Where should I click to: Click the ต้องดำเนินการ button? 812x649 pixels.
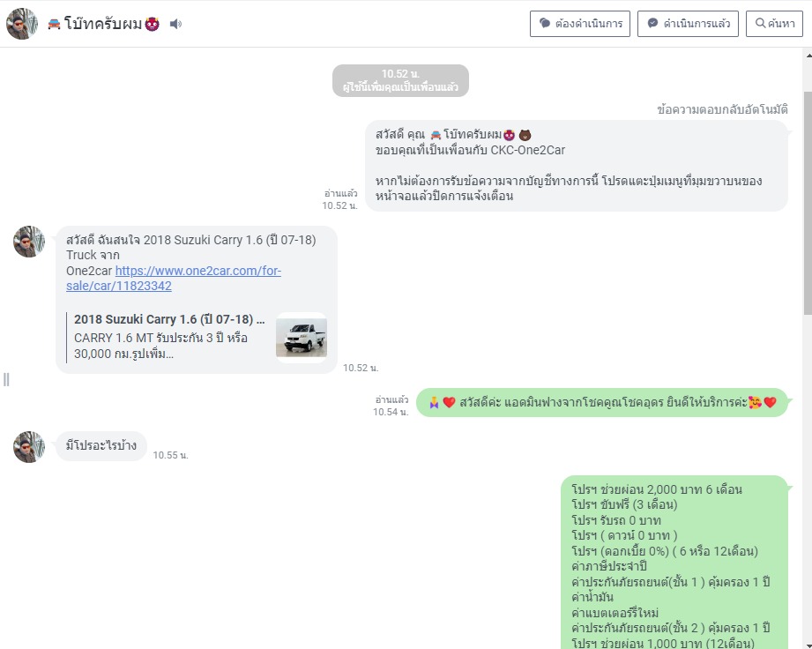click(x=579, y=24)
